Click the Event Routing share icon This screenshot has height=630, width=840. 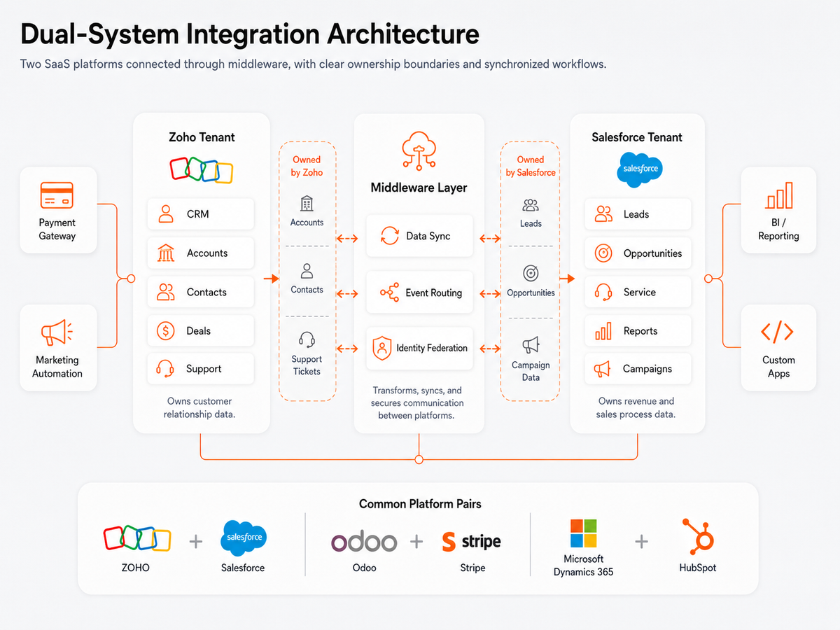pyautogui.click(x=389, y=293)
